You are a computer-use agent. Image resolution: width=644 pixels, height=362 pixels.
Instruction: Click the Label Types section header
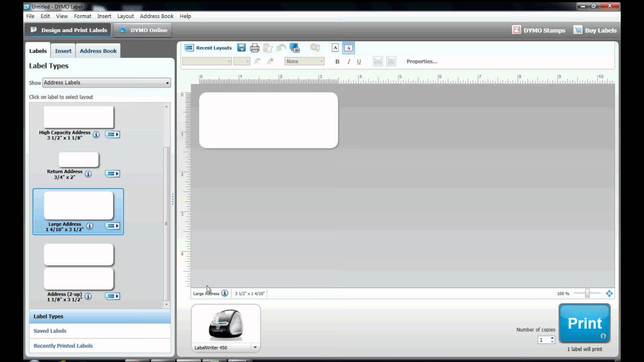(x=100, y=316)
